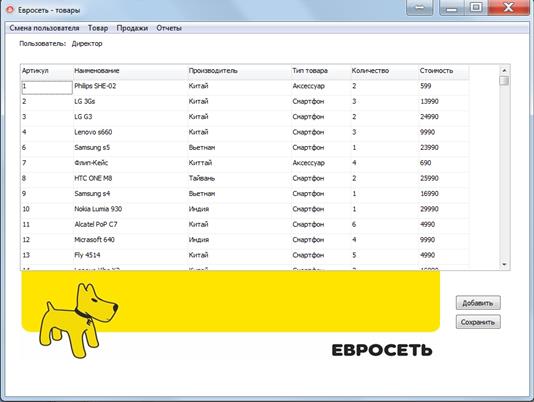Click the scrollbar up arrow of the table

coord(504,70)
